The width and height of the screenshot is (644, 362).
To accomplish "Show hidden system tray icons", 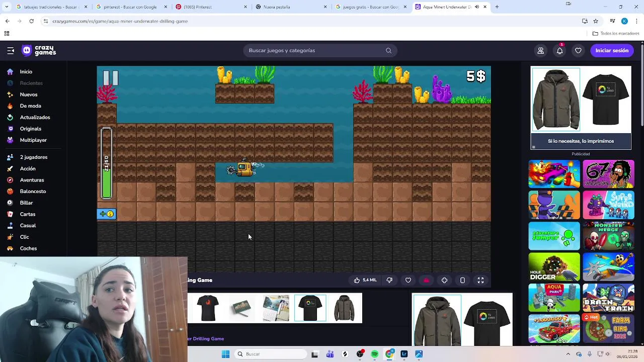I will click(x=568, y=354).
